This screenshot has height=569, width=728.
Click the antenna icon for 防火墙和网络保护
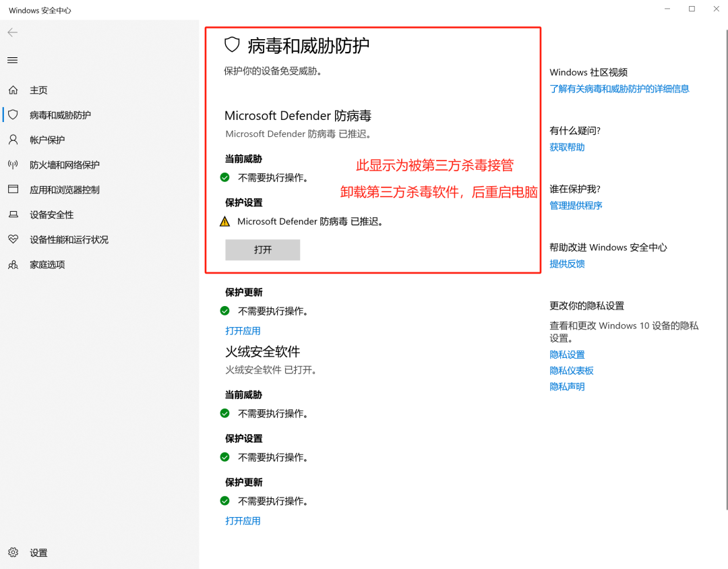pyautogui.click(x=13, y=164)
